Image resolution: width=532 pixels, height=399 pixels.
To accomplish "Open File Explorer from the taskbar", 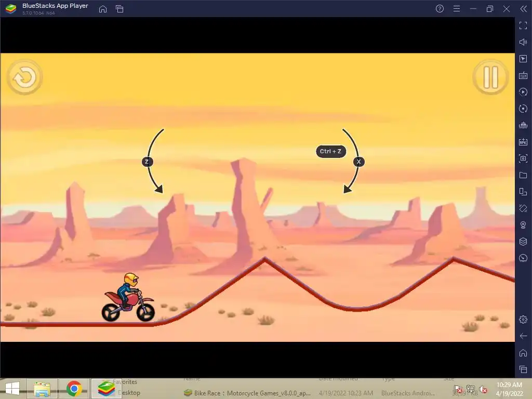I will [x=42, y=389].
